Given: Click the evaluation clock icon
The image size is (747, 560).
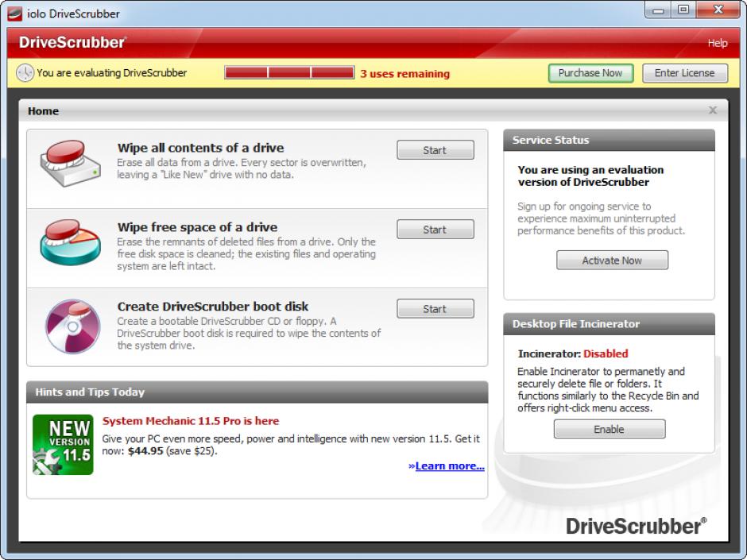Looking at the screenshot, I should 25,73.
